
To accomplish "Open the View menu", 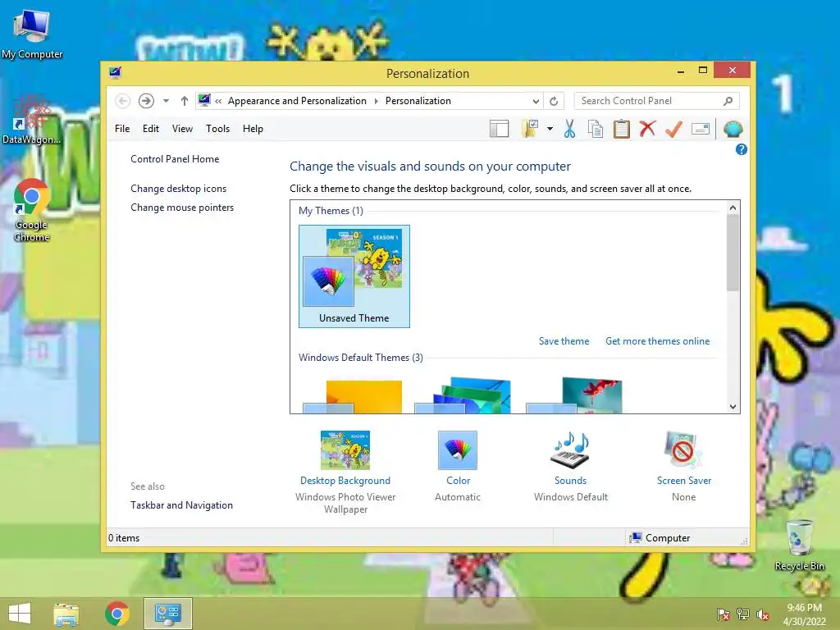I will tap(182, 129).
